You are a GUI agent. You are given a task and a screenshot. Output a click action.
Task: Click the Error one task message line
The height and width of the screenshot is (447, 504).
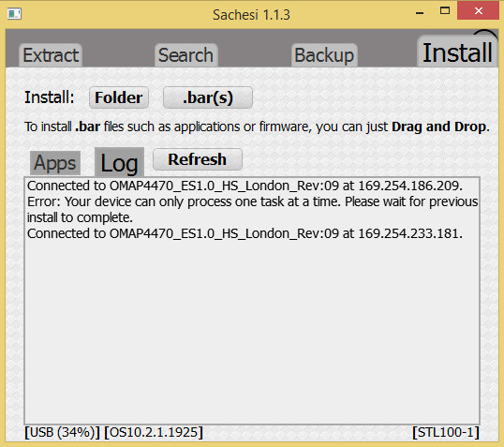pyautogui.click(x=252, y=210)
